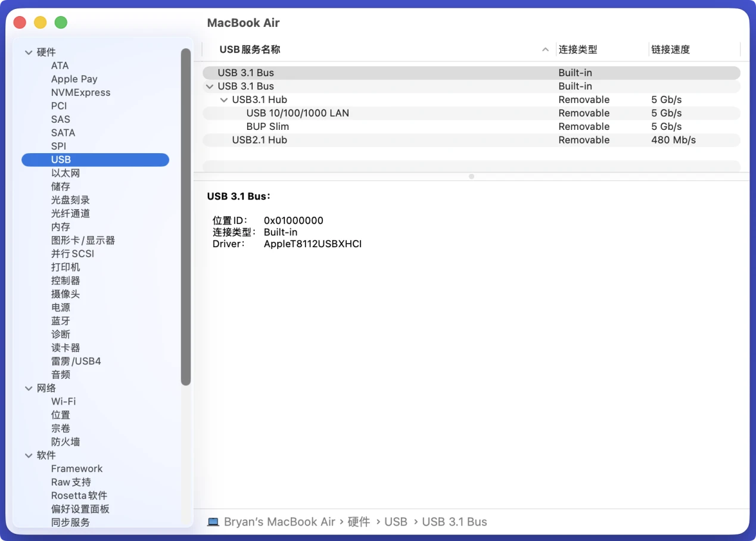
Task: Open NVMExpress hardware section
Action: coord(80,92)
